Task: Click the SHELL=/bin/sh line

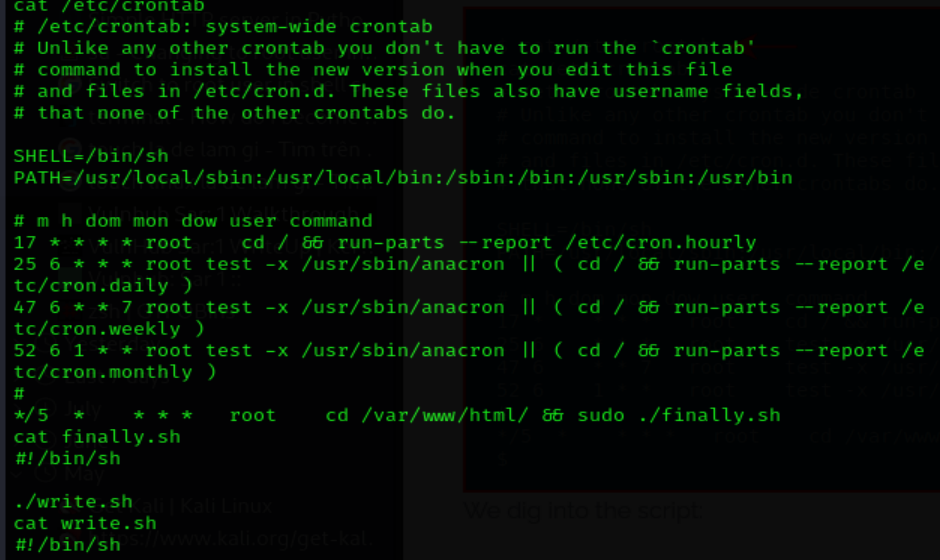Action: click(91, 156)
